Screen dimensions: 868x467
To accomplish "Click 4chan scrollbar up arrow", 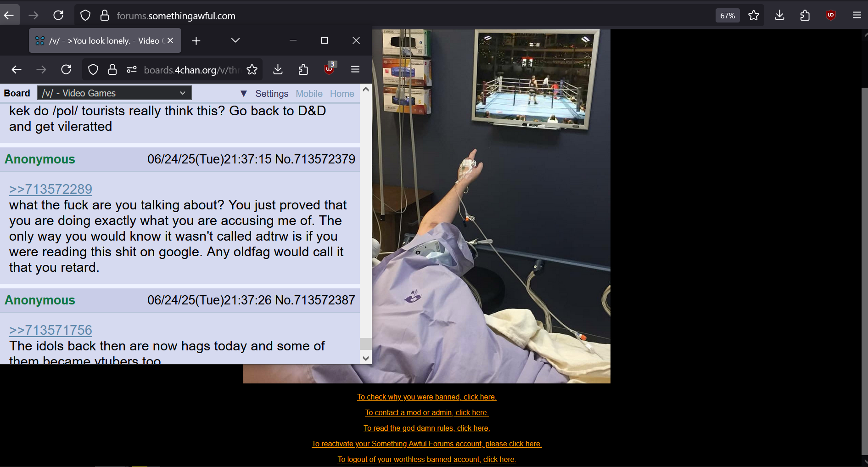I will (x=366, y=90).
